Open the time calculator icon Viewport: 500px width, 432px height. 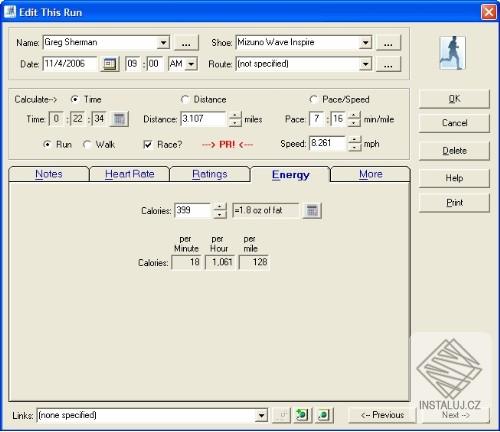[119, 119]
